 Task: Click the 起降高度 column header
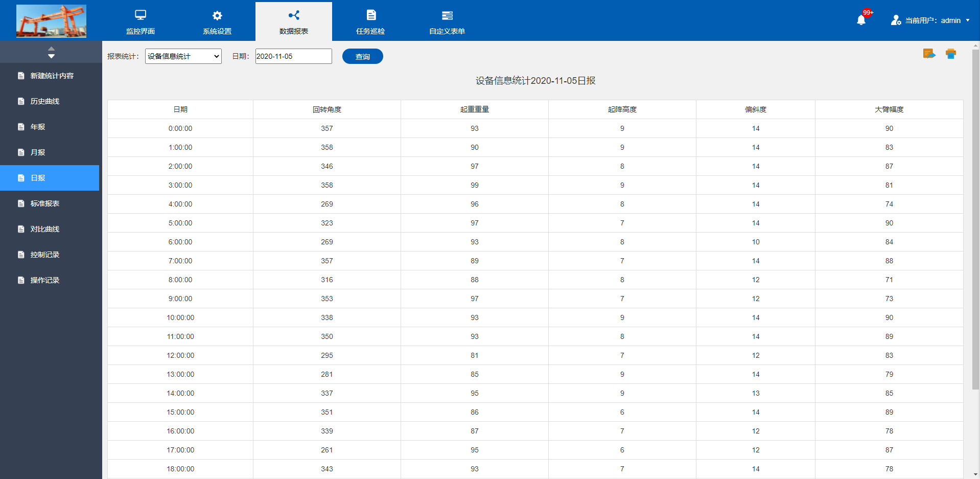pyautogui.click(x=622, y=109)
